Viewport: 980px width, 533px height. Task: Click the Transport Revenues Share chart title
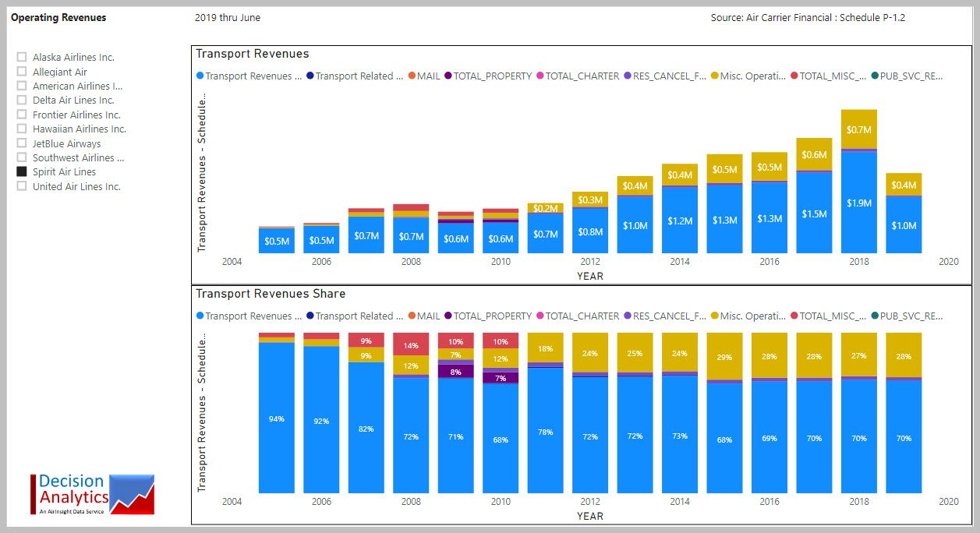(271, 294)
